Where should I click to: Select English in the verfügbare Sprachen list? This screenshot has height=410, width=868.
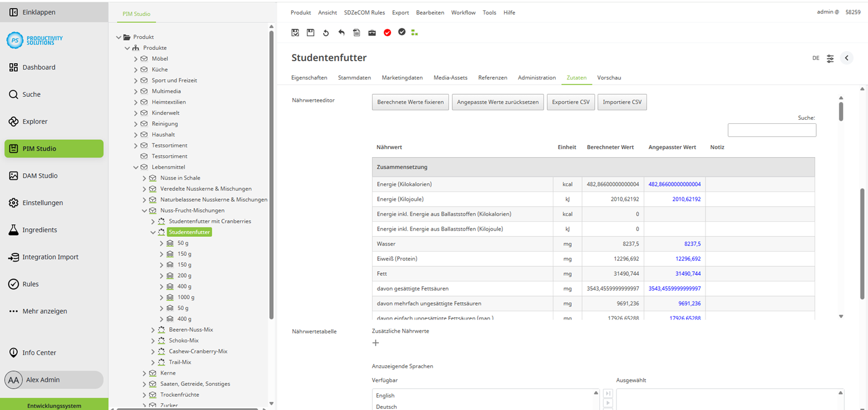click(385, 395)
